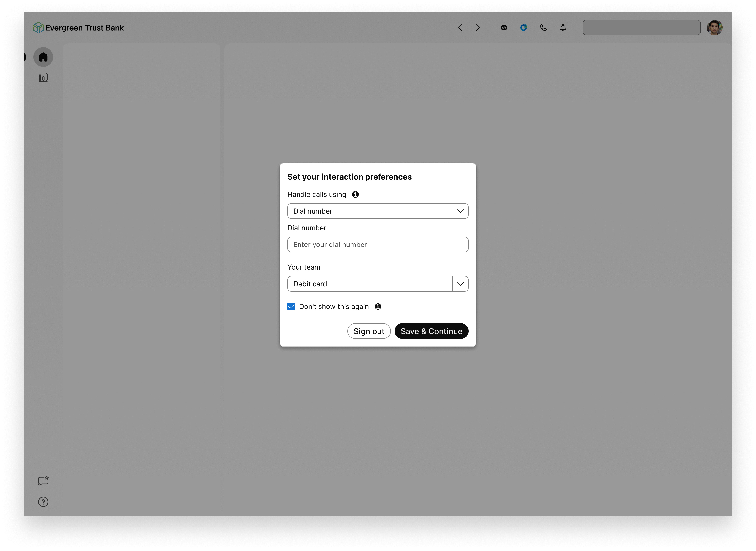Focus the Enter your dial number field
This screenshot has height=551, width=756.
click(x=378, y=245)
